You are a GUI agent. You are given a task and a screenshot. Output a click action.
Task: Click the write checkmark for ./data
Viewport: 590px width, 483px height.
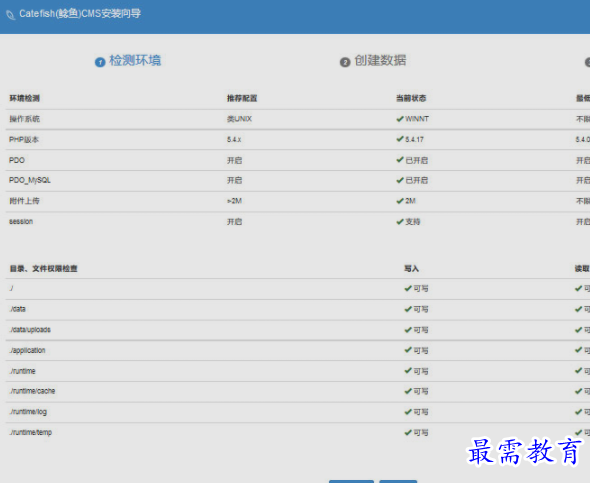click(408, 309)
